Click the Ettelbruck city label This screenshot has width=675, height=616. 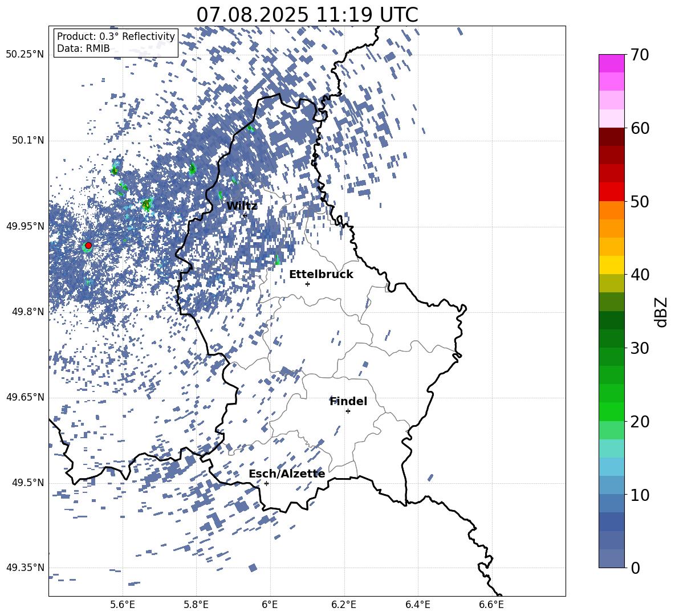click(x=321, y=274)
